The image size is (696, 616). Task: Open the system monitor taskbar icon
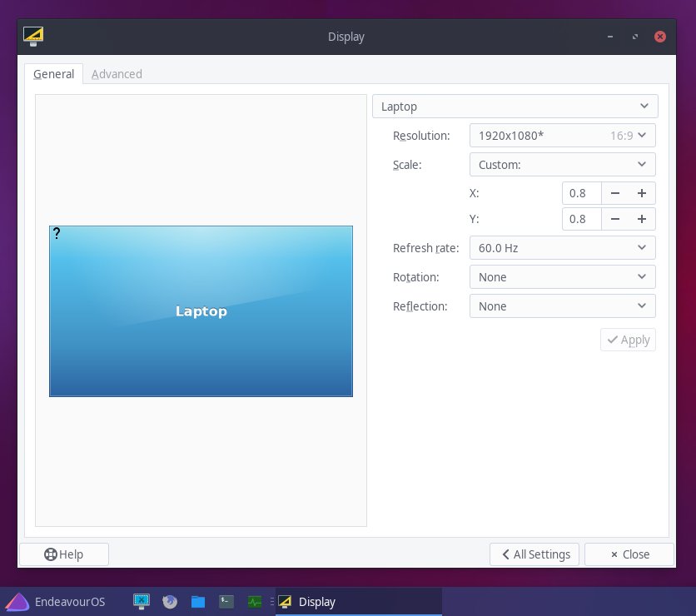coord(254,601)
